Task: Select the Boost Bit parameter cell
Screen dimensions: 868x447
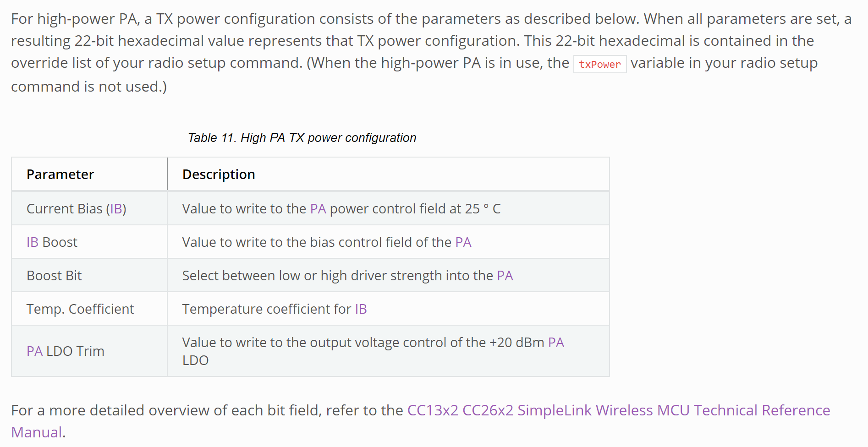Action: (54, 276)
